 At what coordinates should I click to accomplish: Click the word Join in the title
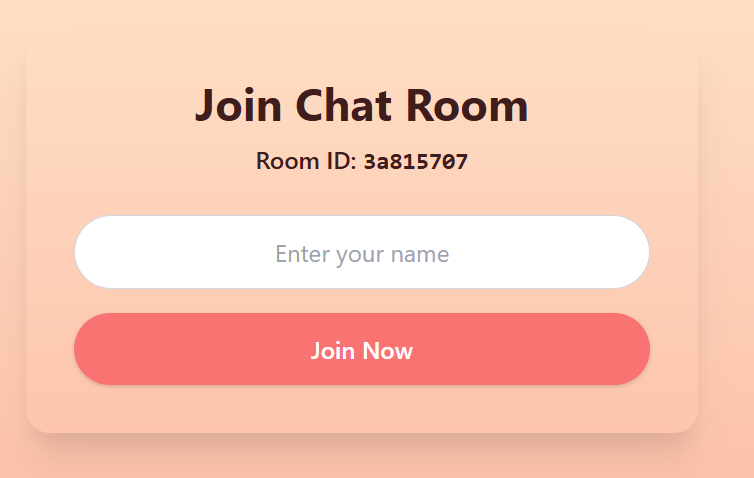click(x=238, y=106)
